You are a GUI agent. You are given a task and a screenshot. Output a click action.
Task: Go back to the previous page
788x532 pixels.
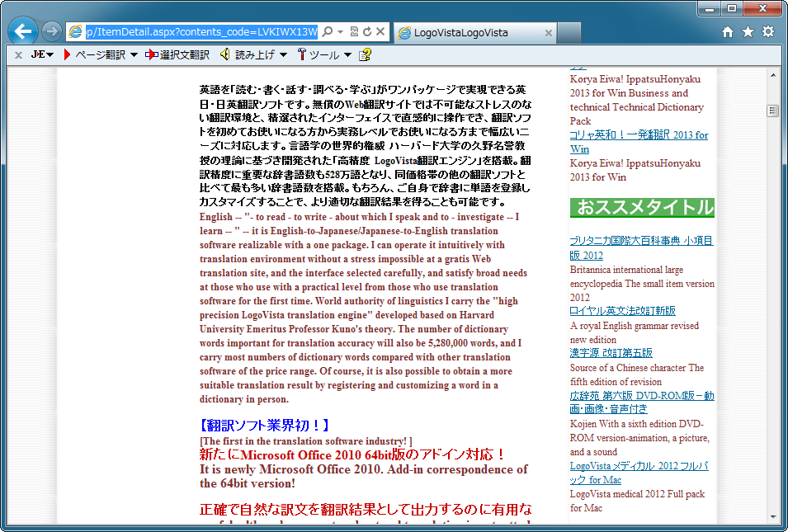tap(22, 31)
